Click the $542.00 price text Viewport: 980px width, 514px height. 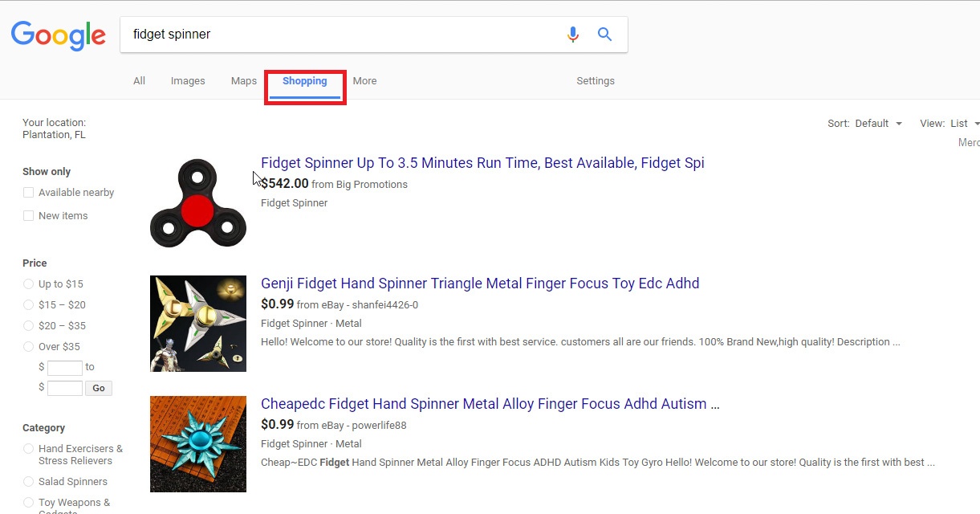point(285,184)
